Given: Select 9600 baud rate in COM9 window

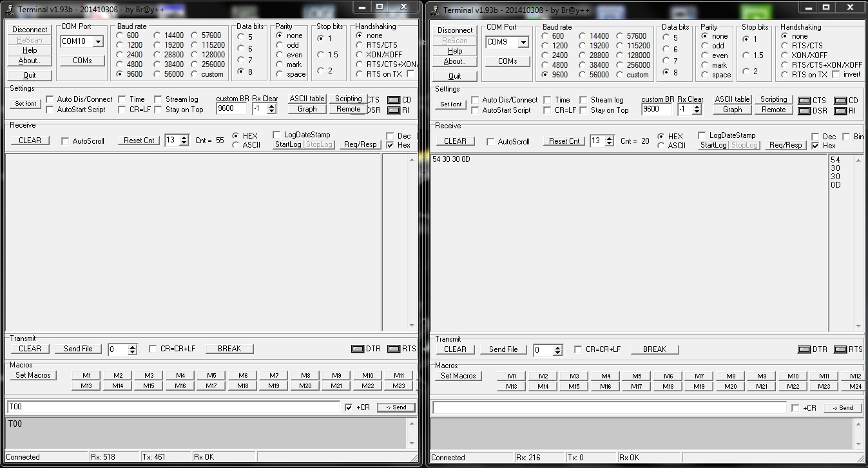Looking at the screenshot, I should [546, 75].
